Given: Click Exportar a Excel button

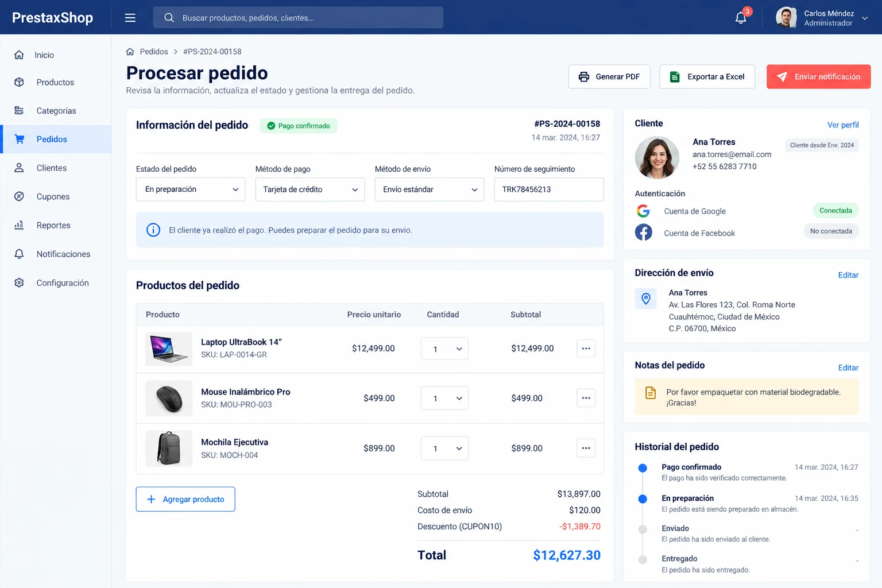Looking at the screenshot, I should [707, 76].
